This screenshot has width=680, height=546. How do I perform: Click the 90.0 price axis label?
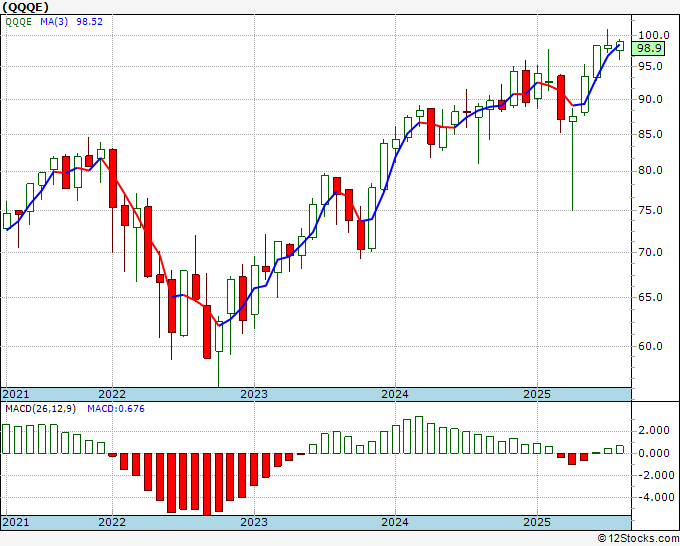point(650,99)
